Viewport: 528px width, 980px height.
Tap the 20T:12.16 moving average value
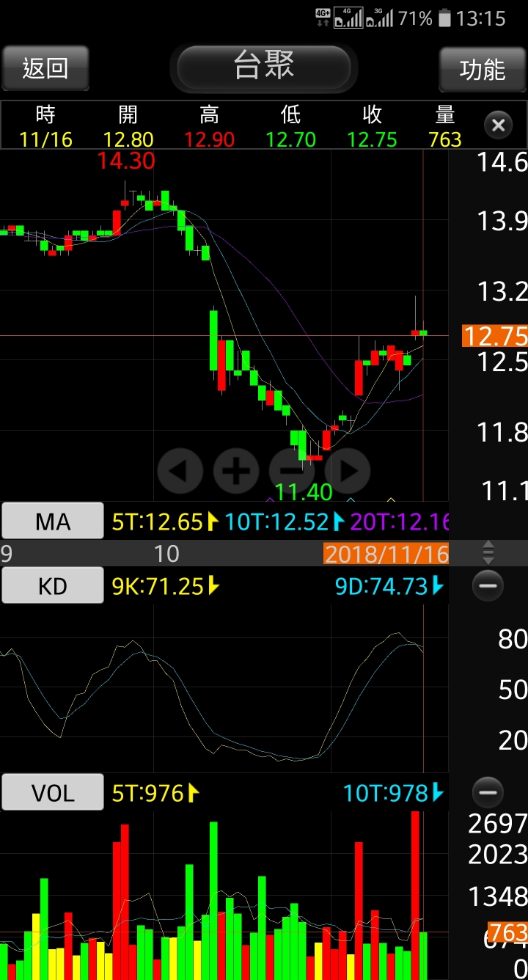point(399,522)
